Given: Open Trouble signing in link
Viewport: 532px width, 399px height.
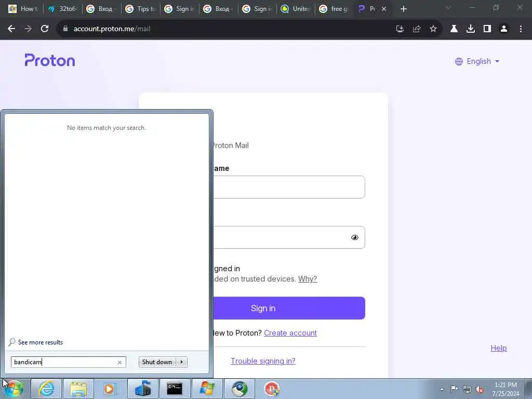Looking at the screenshot, I should coord(263,361).
